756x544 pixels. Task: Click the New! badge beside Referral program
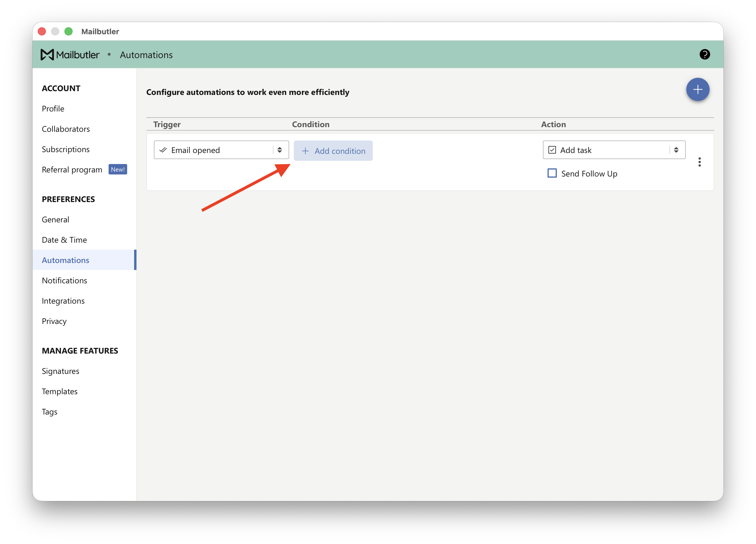[x=118, y=169]
